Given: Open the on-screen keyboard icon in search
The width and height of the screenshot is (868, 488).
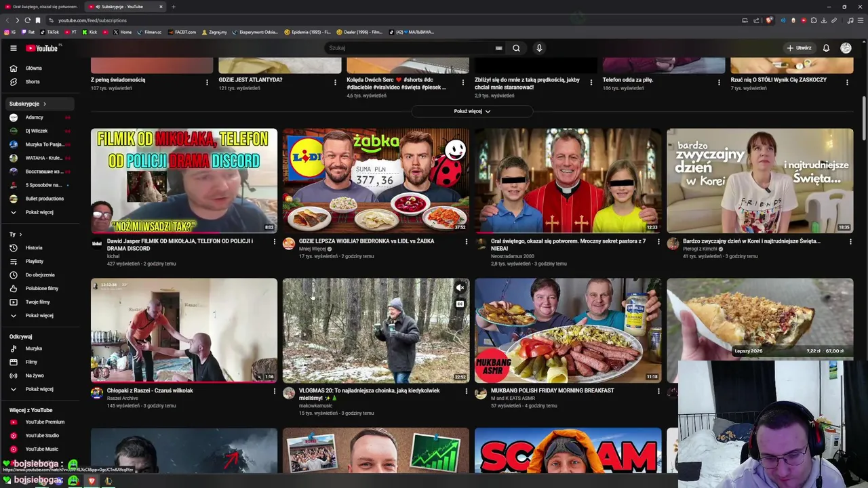Looking at the screenshot, I should (x=498, y=48).
